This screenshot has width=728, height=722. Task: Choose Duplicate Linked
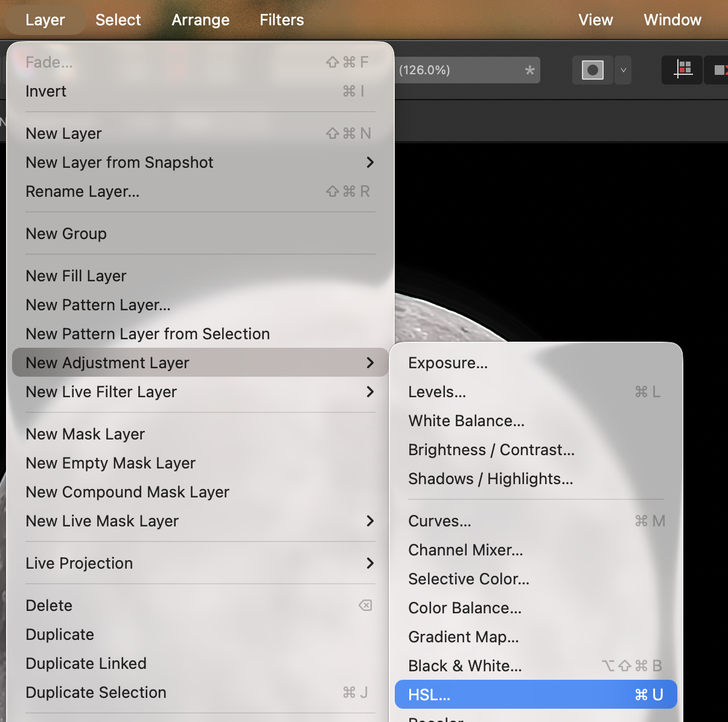coord(200,663)
